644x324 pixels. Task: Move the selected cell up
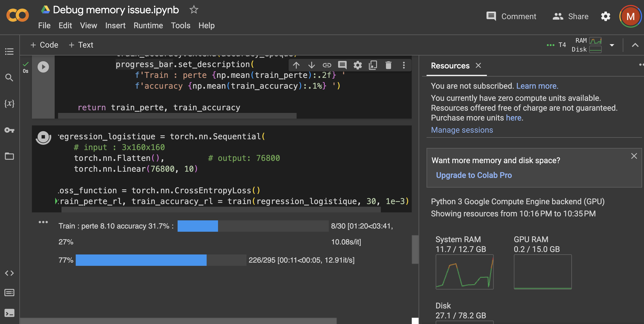pyautogui.click(x=296, y=65)
